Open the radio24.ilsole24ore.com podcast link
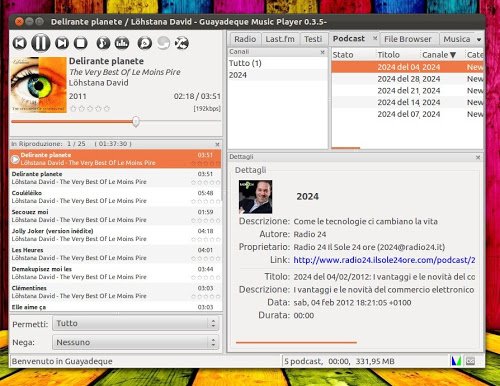500x386 pixels. [384, 260]
